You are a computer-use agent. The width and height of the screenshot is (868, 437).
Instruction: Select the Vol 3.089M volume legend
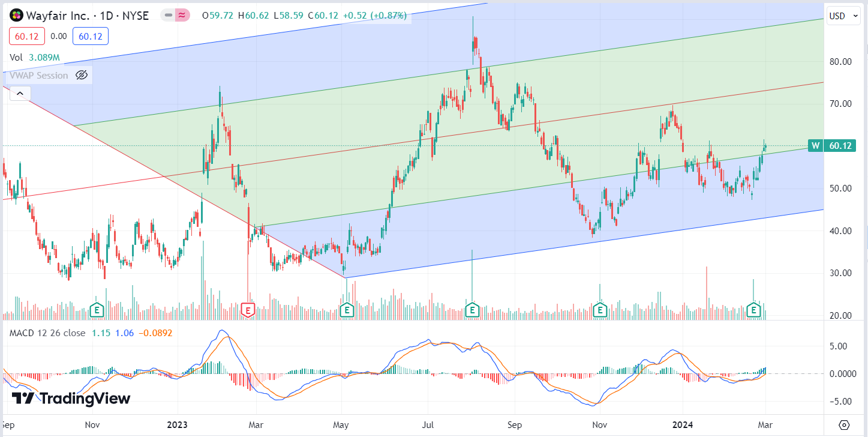35,57
